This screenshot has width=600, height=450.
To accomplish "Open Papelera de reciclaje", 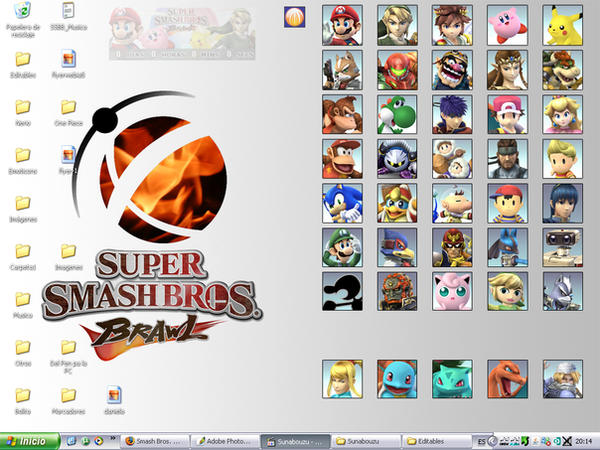I will click(x=23, y=19).
